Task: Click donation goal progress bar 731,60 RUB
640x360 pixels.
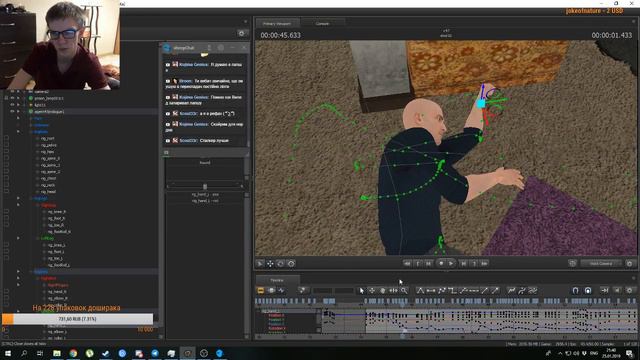Action: 78,319
